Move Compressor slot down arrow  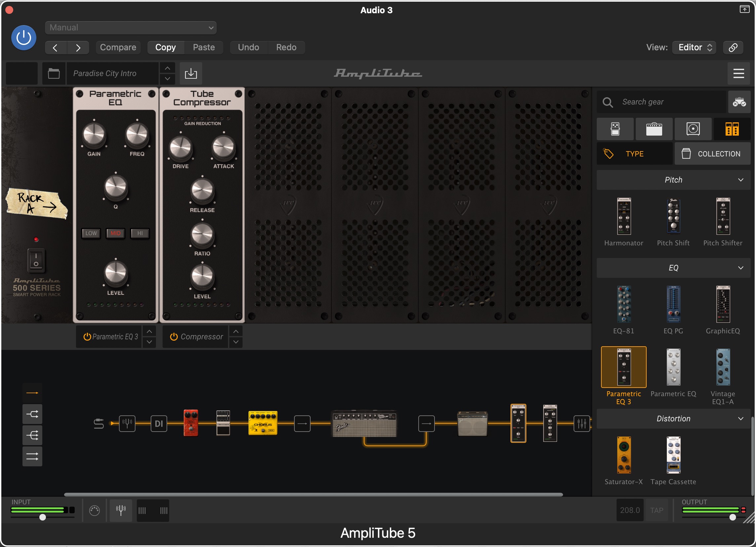coord(236,342)
